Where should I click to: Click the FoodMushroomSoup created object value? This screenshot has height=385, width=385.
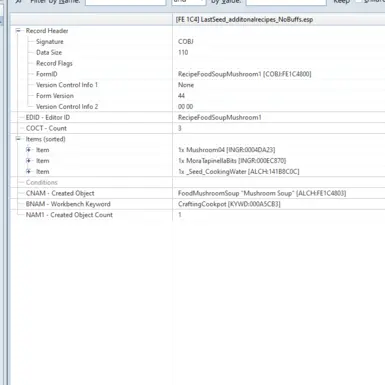coord(262,193)
